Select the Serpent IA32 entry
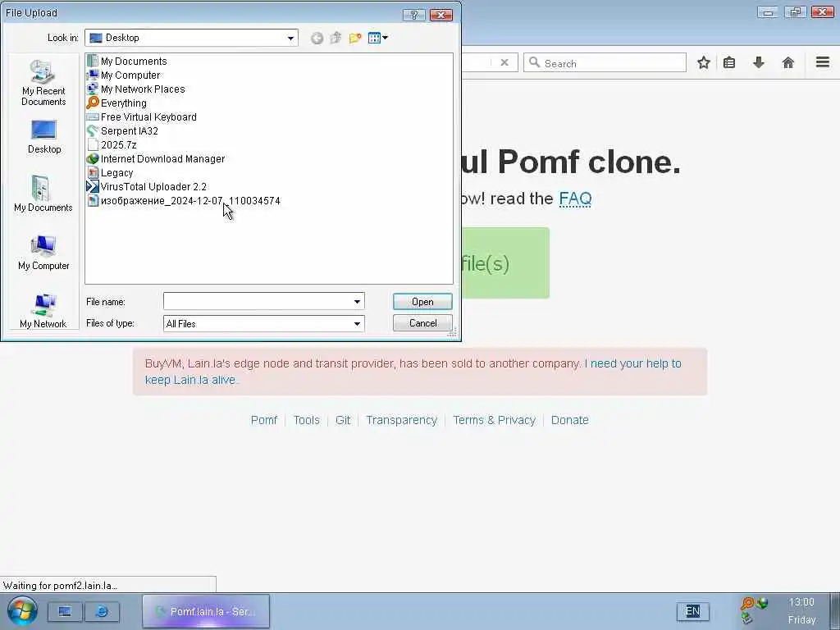The width and height of the screenshot is (840, 630). click(122, 130)
